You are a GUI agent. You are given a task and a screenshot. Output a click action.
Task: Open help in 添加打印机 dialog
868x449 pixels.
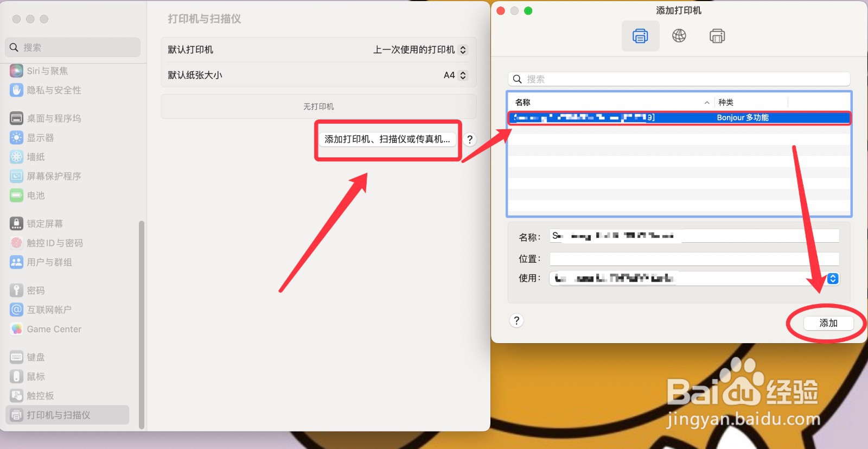(516, 320)
